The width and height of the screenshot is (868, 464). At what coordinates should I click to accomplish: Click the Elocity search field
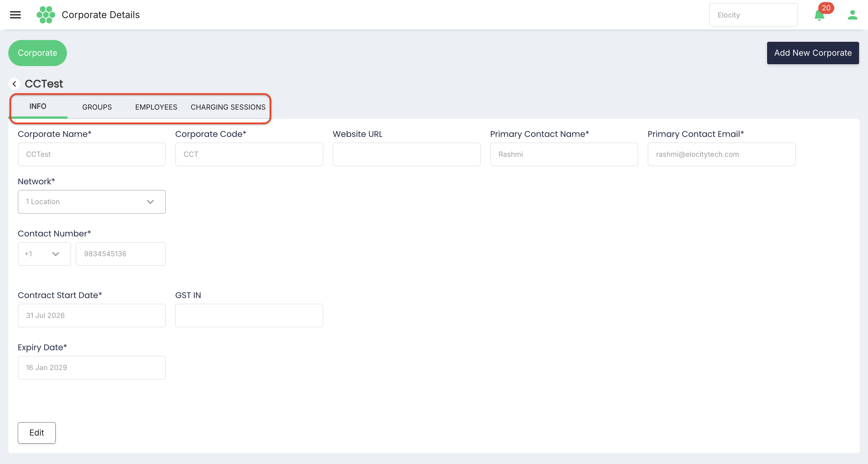[x=753, y=15]
